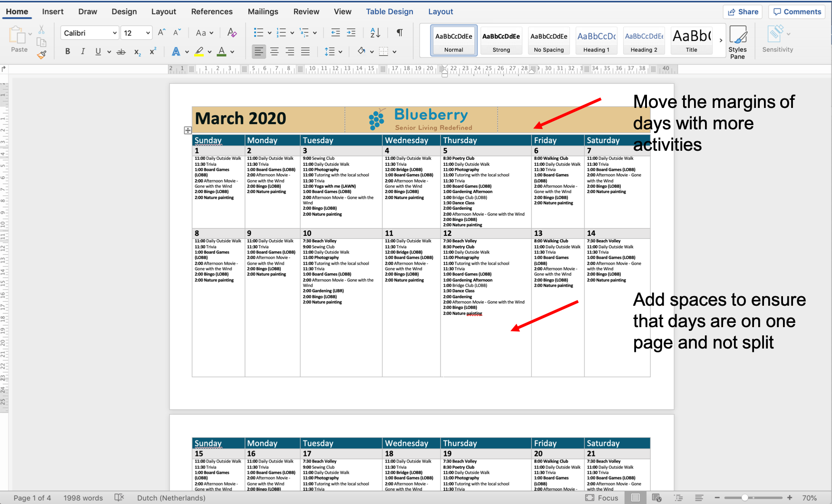Screen dimensions: 832x504
Task: Apply the No Spacing style
Action: pos(549,41)
